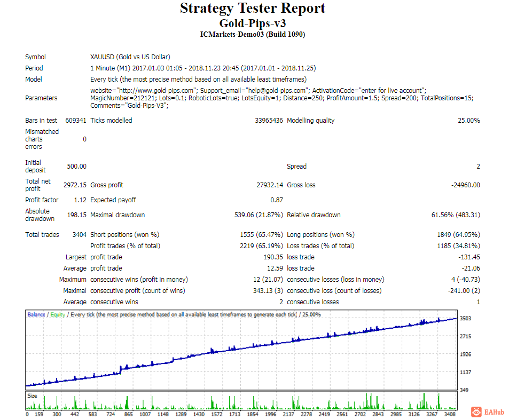Screen dimensions: 509x420
Task: Click the Size label in volume chart
Action: [32, 395]
